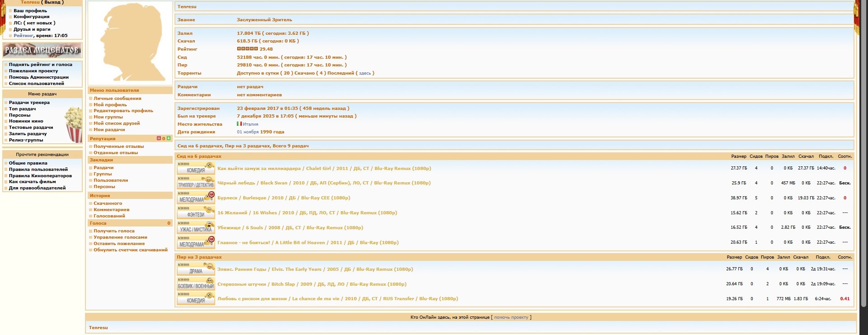This screenshot has width=868, height=335.
Task: Click the Заслуженный Зритель rank text
Action: (264, 20)
